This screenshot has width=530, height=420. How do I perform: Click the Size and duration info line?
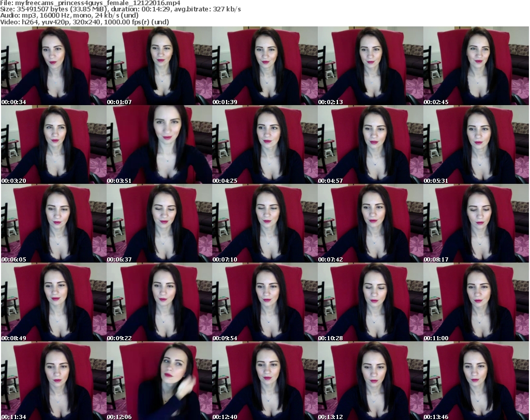point(120,9)
